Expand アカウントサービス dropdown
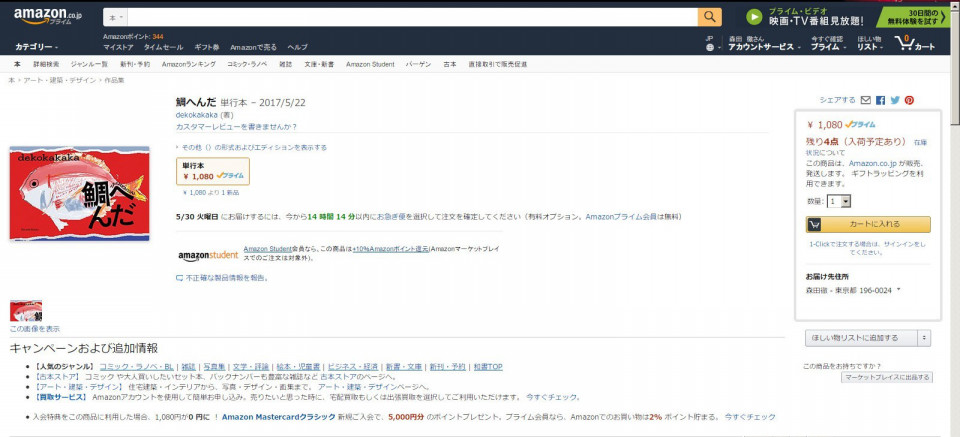The width and height of the screenshot is (960, 437). tap(764, 47)
